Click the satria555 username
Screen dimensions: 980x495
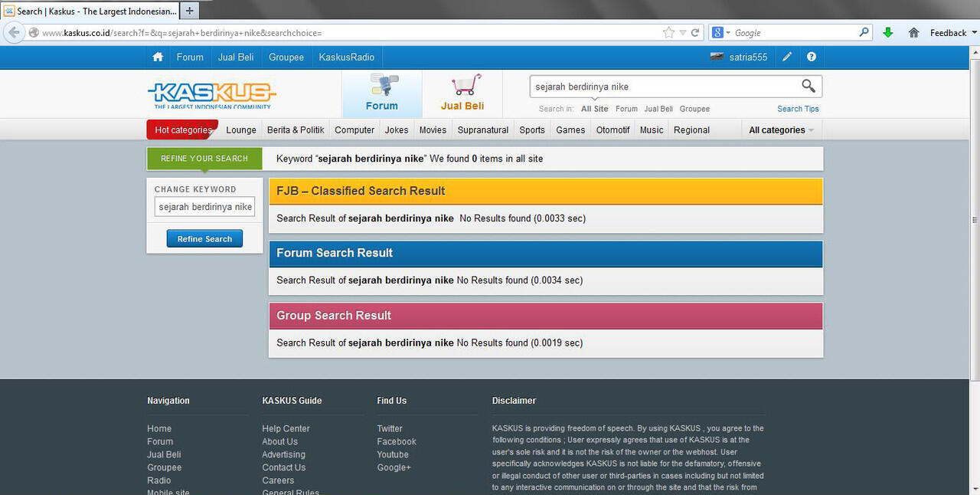(748, 57)
